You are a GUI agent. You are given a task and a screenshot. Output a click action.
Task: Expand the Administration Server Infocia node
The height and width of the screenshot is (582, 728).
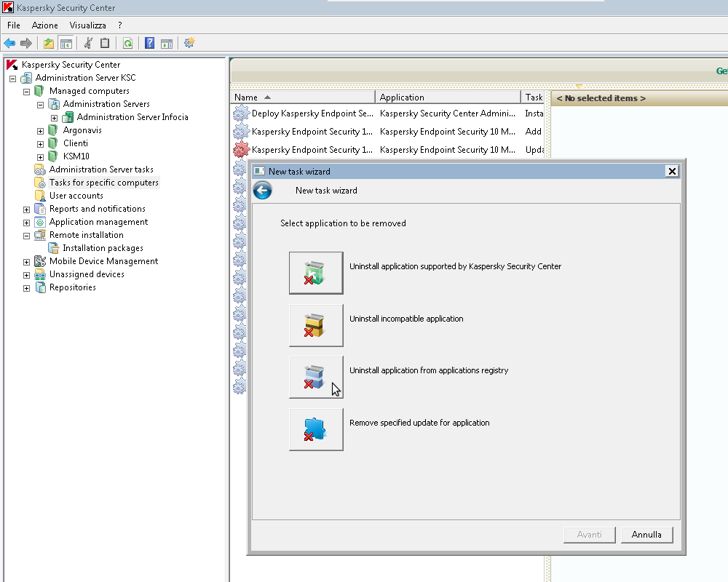[55, 118]
